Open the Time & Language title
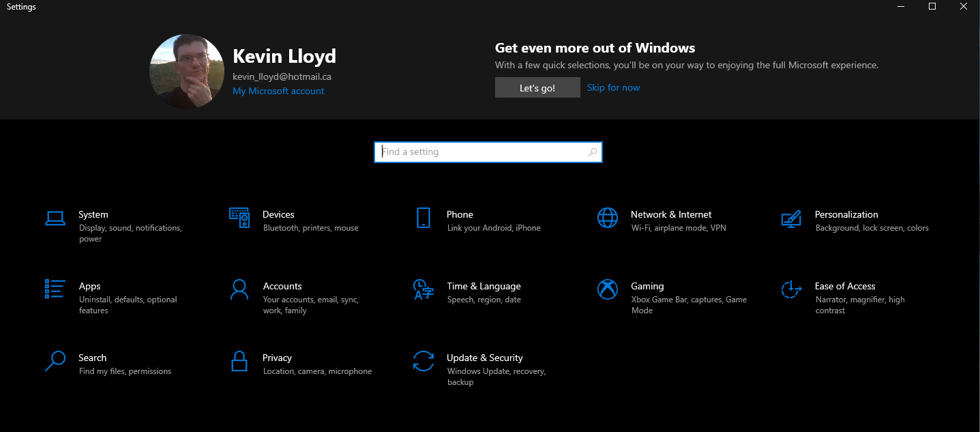The height and width of the screenshot is (432, 980). (484, 286)
